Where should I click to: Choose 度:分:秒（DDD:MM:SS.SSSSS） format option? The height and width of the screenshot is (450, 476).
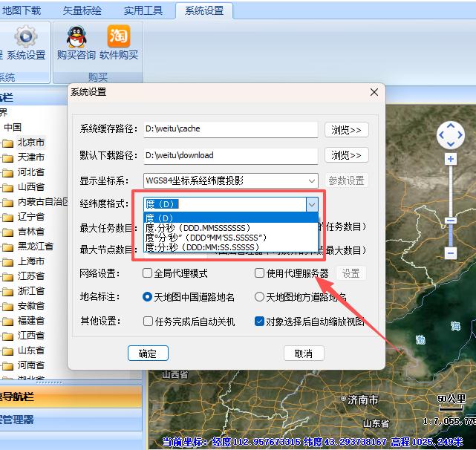click(x=231, y=247)
